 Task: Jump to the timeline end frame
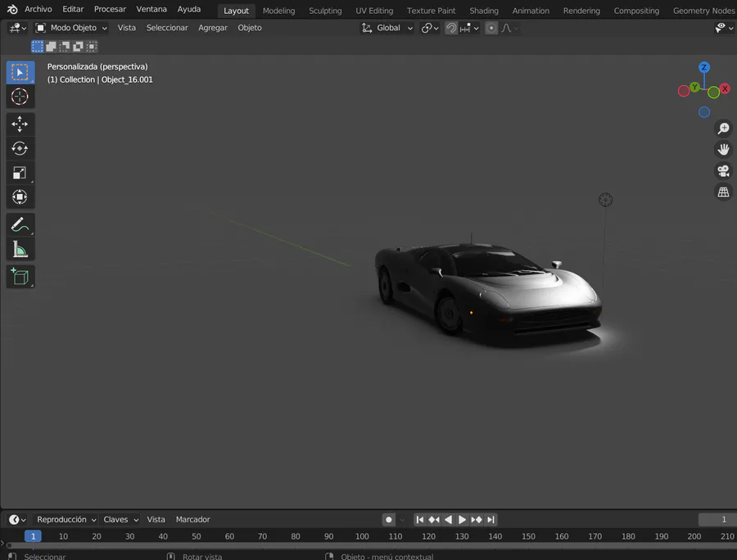point(491,520)
